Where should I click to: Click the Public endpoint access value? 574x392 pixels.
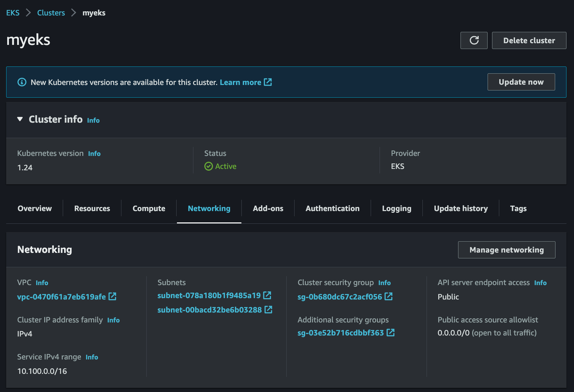448,297
